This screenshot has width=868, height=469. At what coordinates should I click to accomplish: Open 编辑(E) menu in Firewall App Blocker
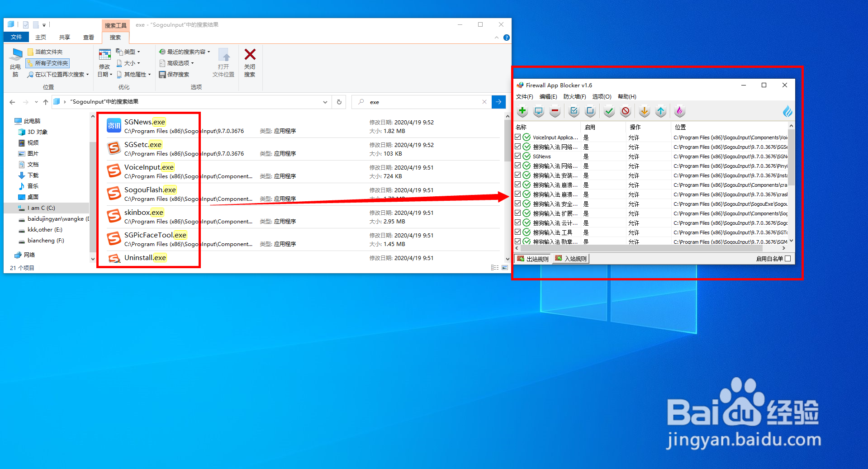click(x=548, y=96)
